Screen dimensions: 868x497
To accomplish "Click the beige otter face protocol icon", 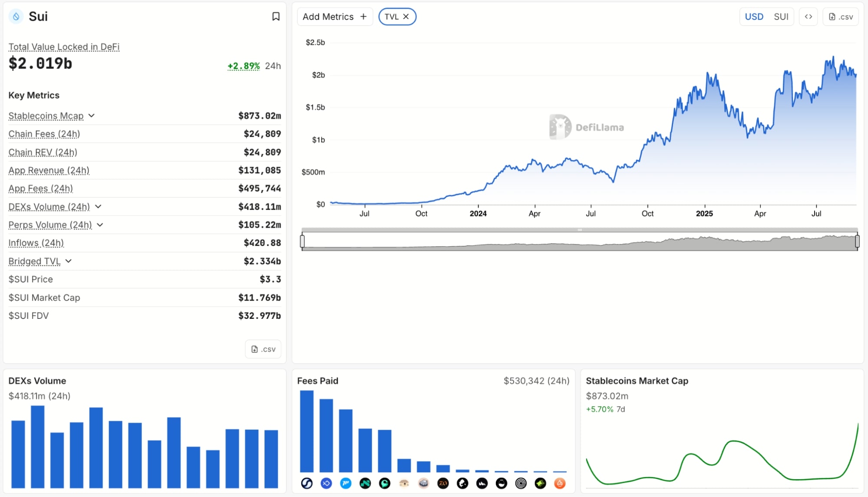I will 404,483.
